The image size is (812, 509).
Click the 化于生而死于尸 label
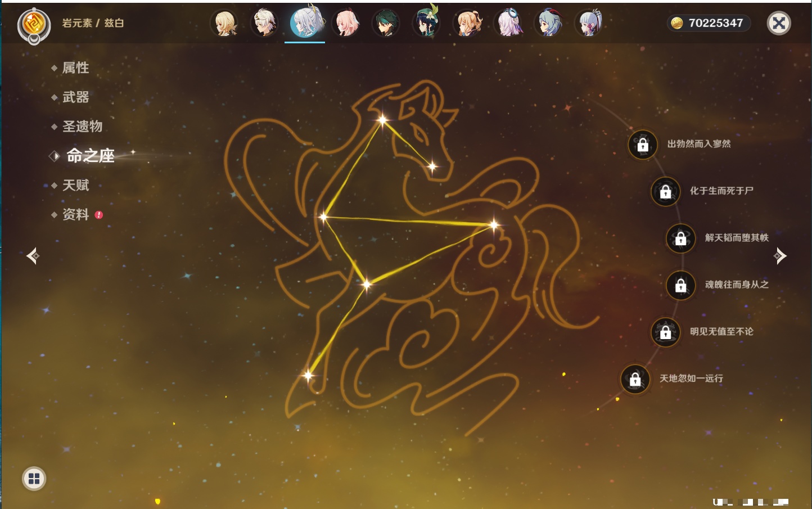(721, 191)
